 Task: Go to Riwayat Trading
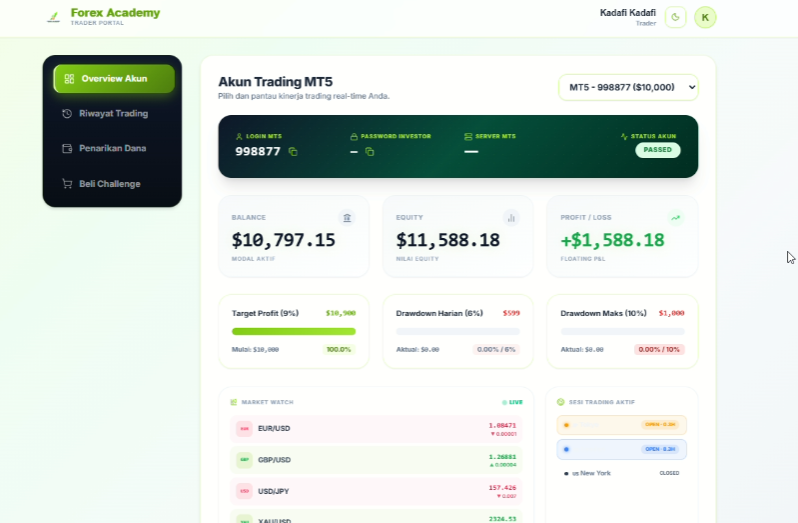point(114,113)
